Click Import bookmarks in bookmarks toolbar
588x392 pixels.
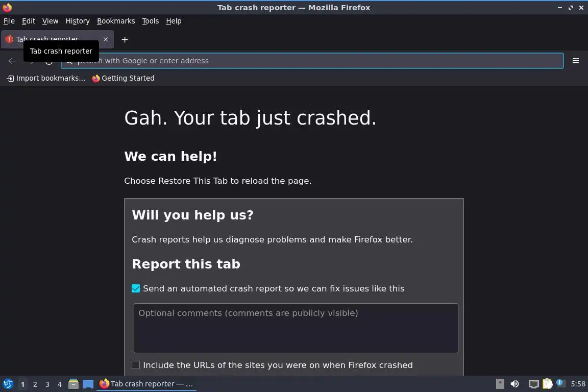[x=46, y=78]
